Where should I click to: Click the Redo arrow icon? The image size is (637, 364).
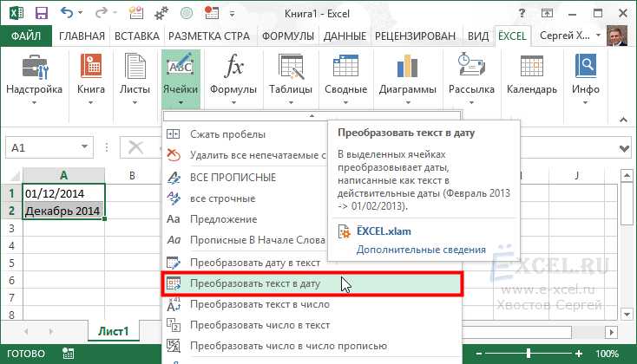pyautogui.click(x=101, y=13)
